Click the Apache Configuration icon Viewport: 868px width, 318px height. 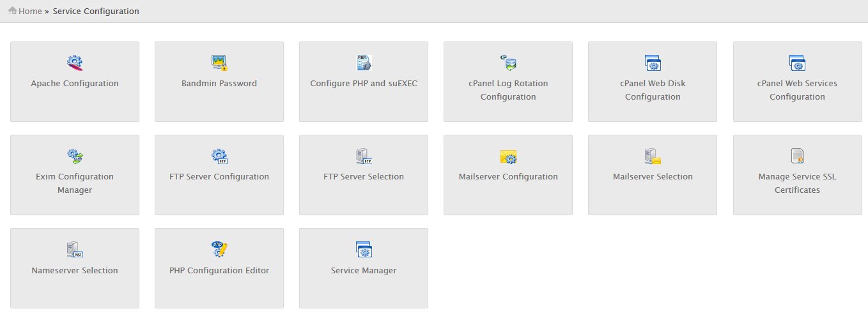click(75, 63)
